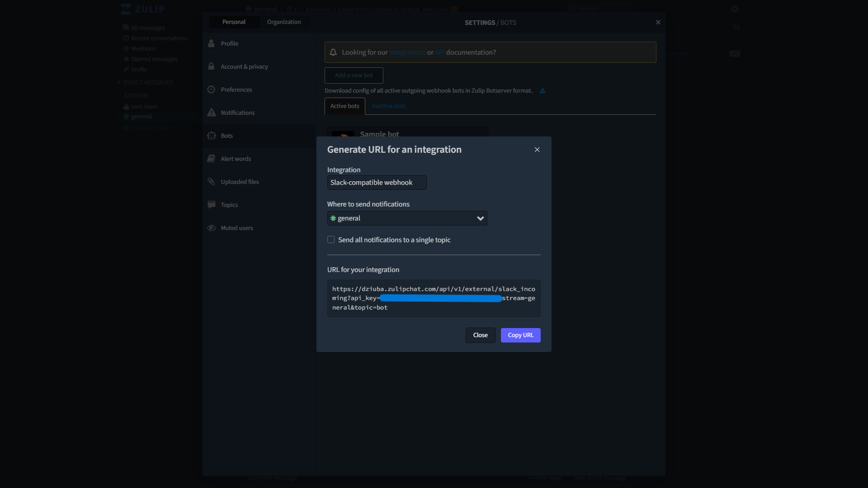Screen dimensions: 868x488
Task: Click the Alert words icon
Action: 212,159
